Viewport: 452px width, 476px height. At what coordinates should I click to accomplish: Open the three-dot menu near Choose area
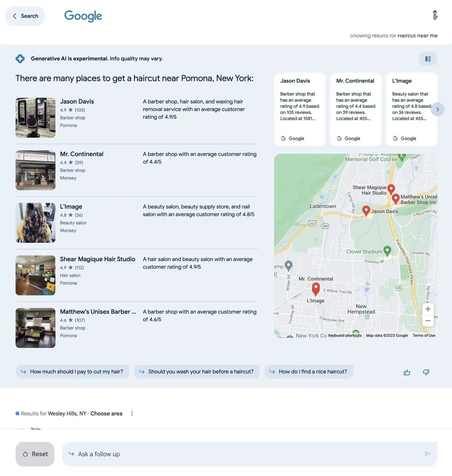point(132,413)
